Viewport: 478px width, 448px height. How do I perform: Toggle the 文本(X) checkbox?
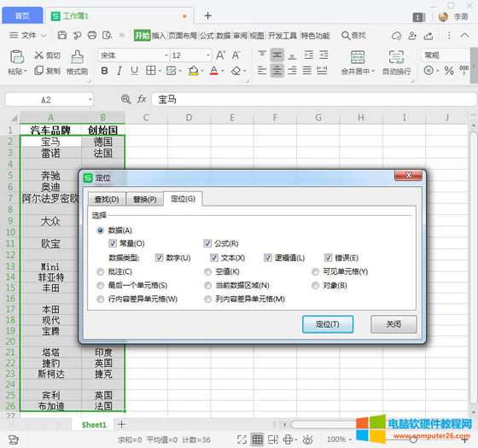click(213, 258)
